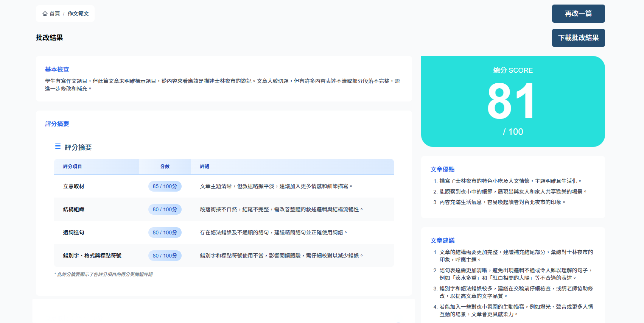
Task: Download results with the 下載批改結果 button
Action: 578,38
